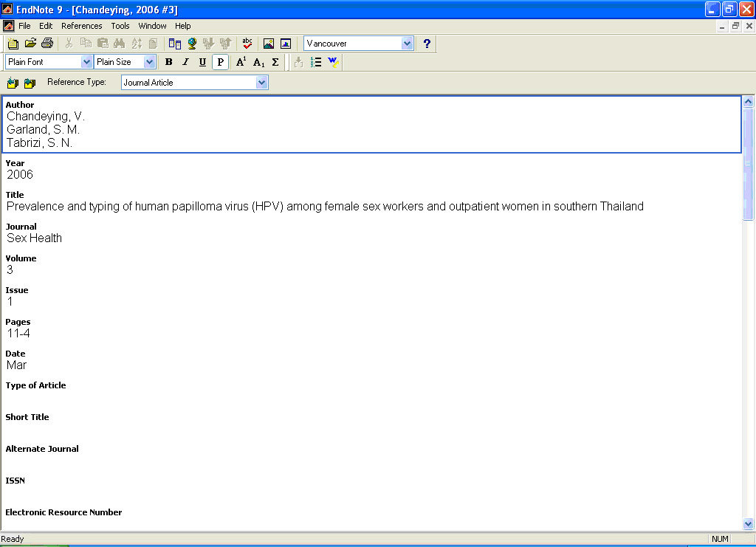Click the Date field value Mar
Screen dimensions: 756x547
16,365
